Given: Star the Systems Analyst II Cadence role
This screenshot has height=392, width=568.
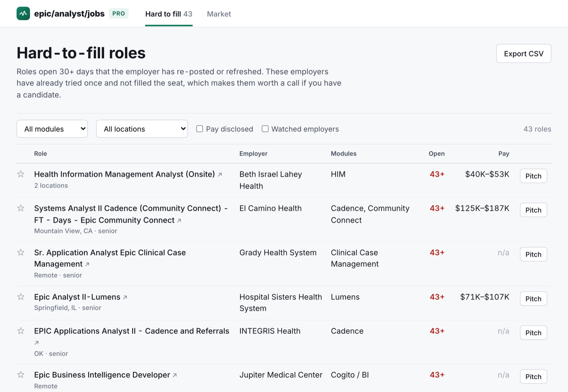Looking at the screenshot, I should 21,208.
